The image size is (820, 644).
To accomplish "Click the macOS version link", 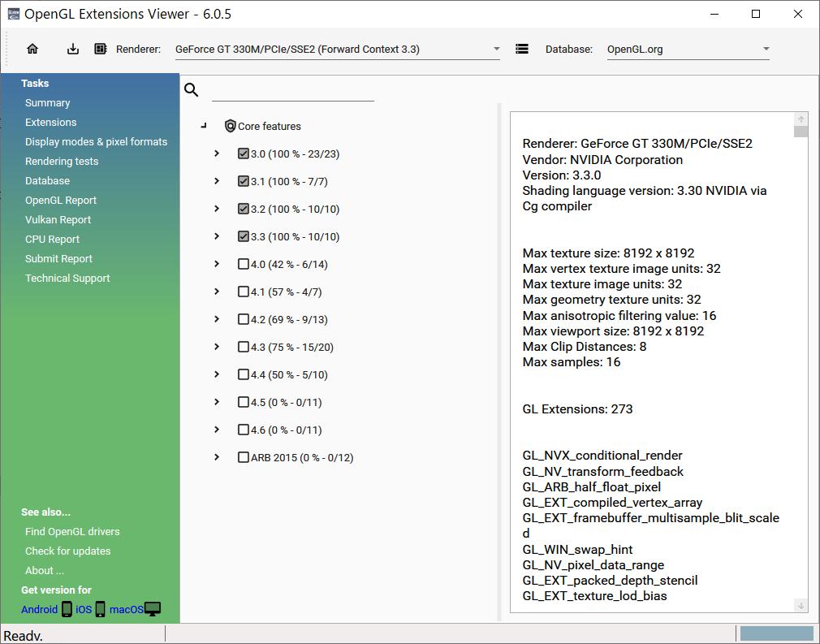I will point(127,609).
